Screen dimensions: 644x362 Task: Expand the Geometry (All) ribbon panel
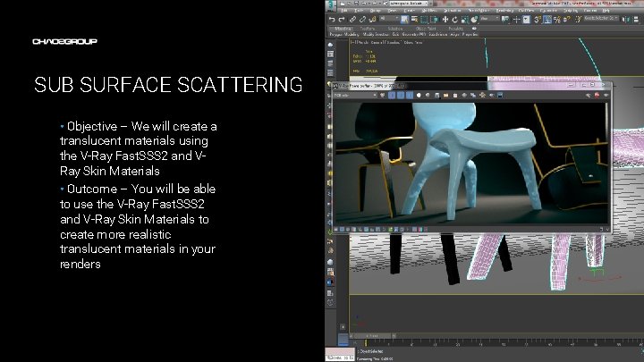point(414,35)
